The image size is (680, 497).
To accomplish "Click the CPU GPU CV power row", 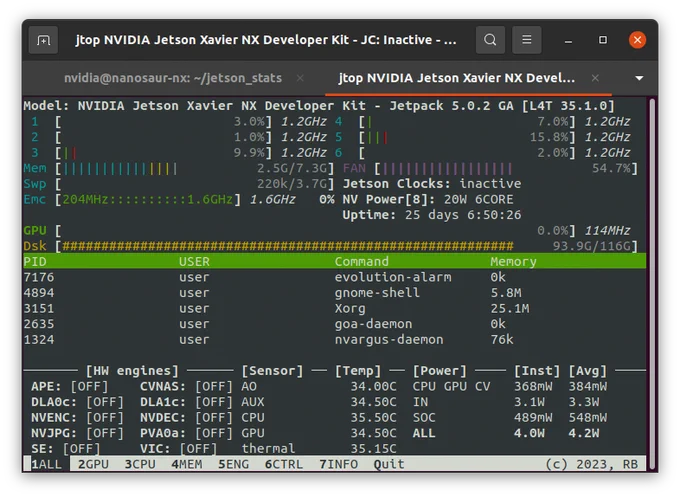I will point(510,386).
